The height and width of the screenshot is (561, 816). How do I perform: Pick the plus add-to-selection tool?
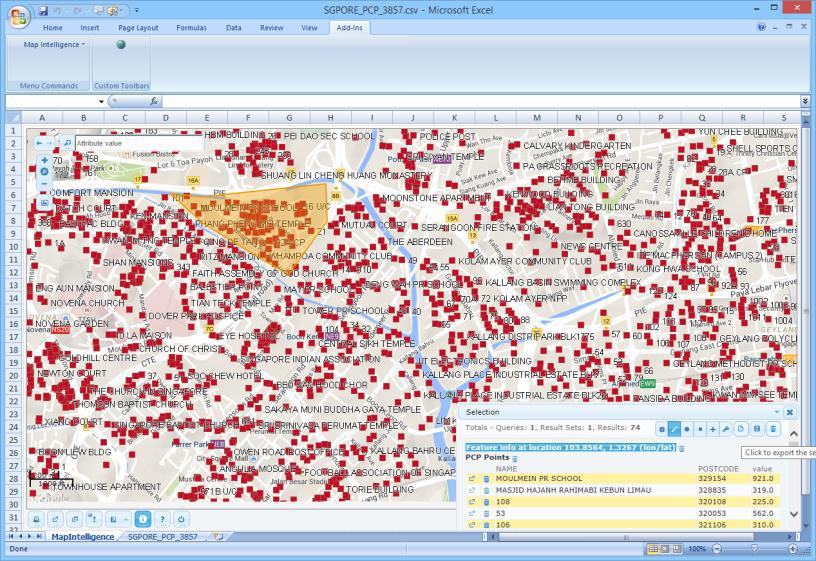(713, 429)
